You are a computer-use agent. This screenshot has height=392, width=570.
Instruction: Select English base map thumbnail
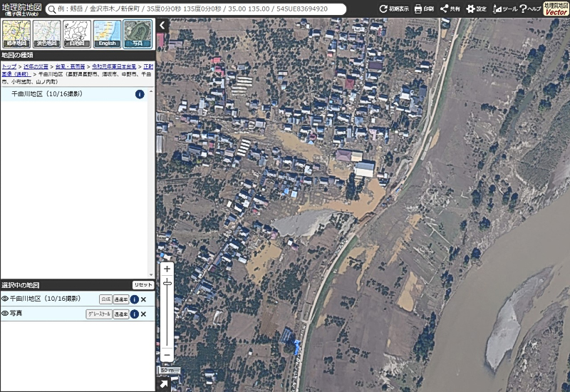[108, 33]
